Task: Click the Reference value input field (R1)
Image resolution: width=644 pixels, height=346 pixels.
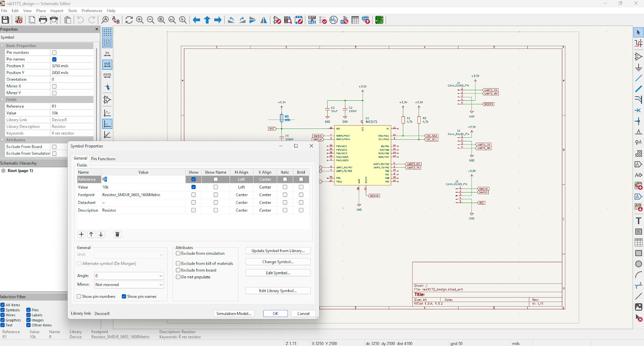Action: pos(143,179)
